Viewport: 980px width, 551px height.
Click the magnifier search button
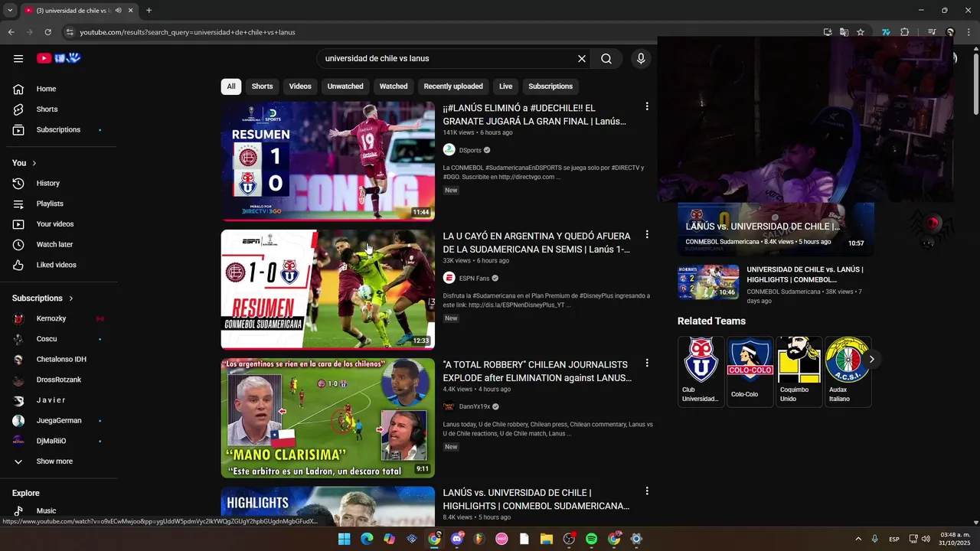point(606,59)
